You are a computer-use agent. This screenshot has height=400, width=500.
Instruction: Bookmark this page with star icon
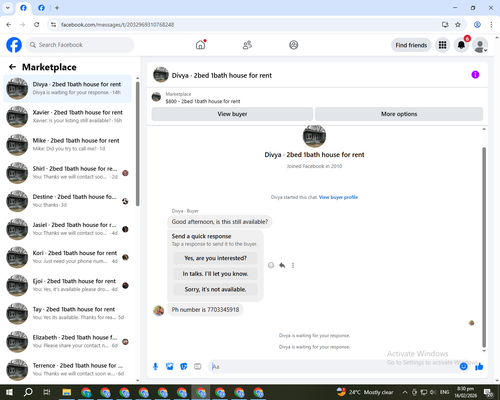458,25
